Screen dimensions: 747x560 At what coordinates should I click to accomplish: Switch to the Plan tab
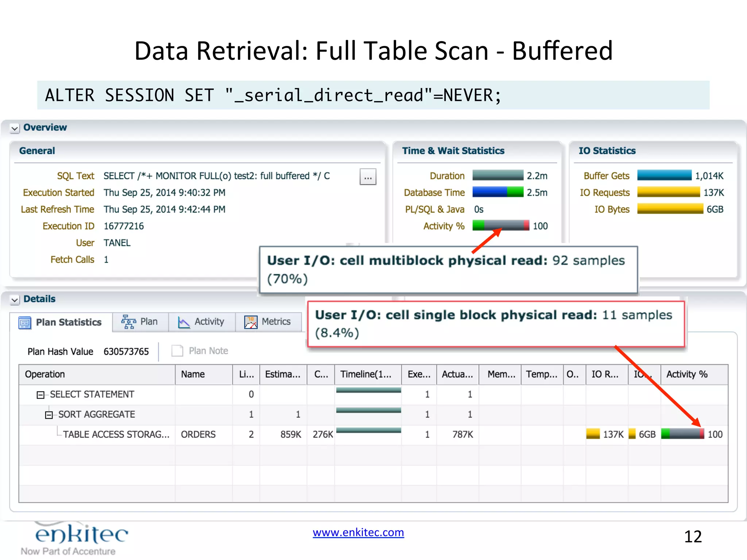point(140,322)
